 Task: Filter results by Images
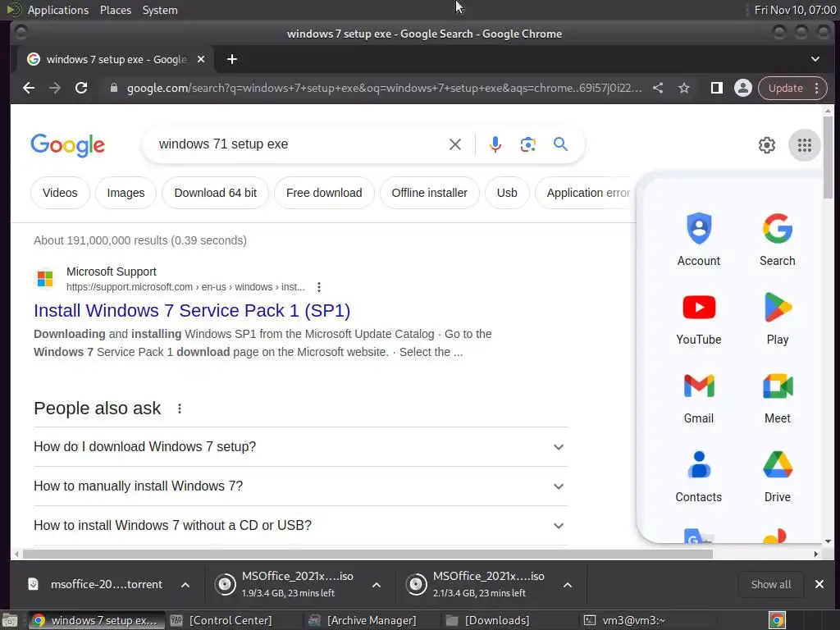tap(126, 193)
